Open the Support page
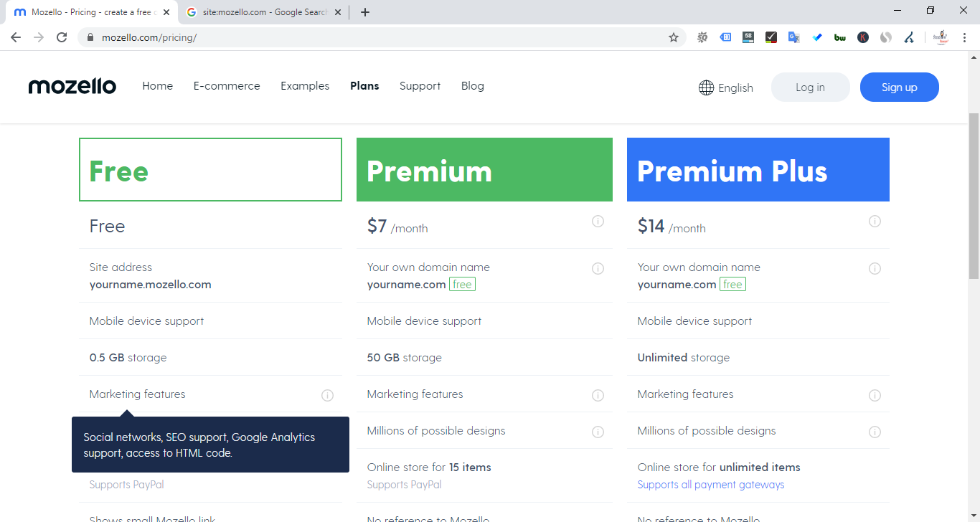The image size is (980, 522). pos(420,86)
